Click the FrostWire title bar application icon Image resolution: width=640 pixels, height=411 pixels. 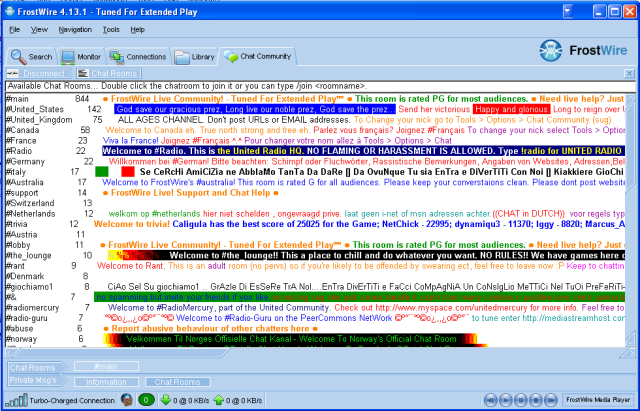(10, 11)
